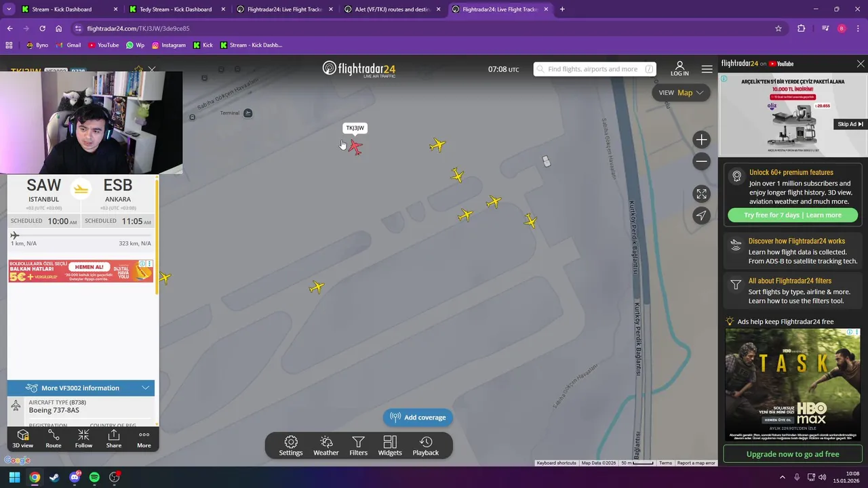This screenshot has width=868, height=488.
Task: Open the VIEW Map dropdown
Action: (681, 93)
